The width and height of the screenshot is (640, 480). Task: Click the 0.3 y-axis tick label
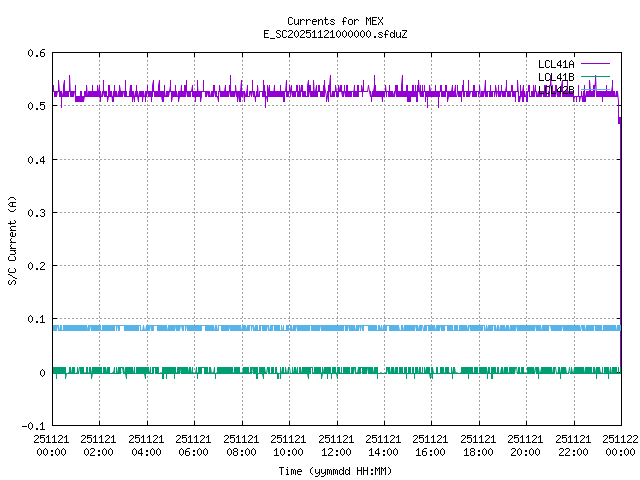[x=35, y=213]
